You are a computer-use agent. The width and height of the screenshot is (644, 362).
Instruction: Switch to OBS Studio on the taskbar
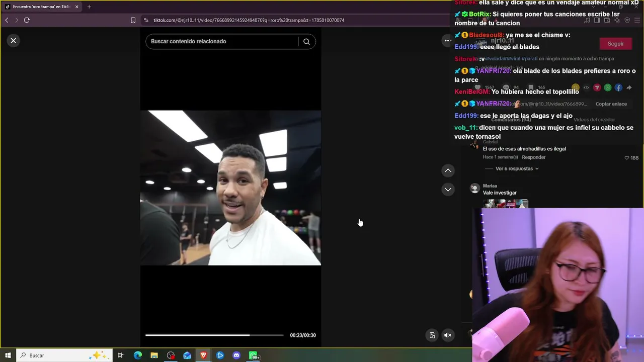click(x=171, y=355)
